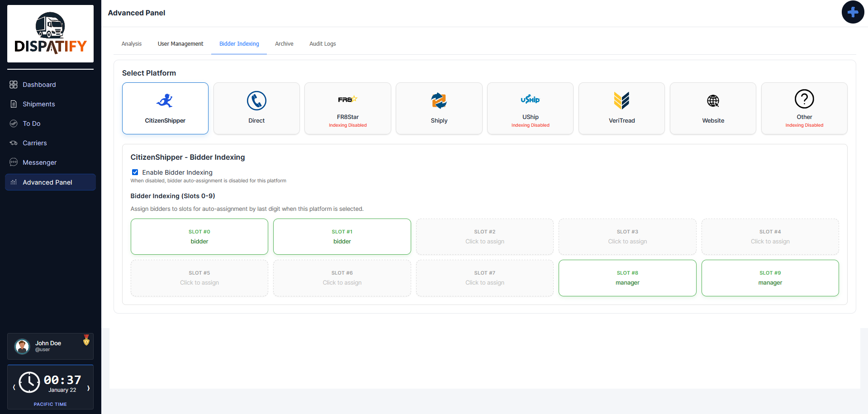
Task: Click the 00:37 time display
Action: click(x=62, y=380)
